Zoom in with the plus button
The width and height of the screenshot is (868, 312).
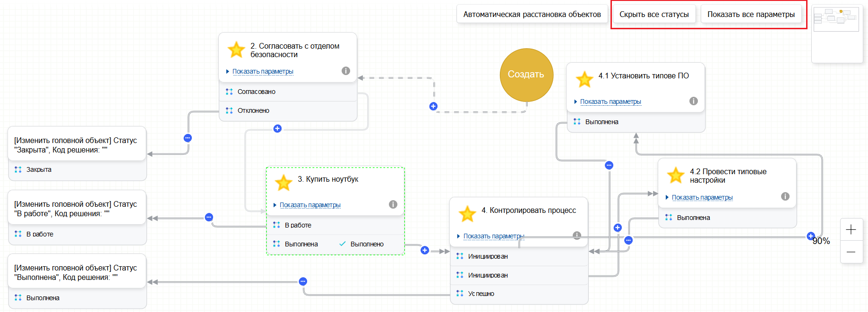(x=851, y=230)
